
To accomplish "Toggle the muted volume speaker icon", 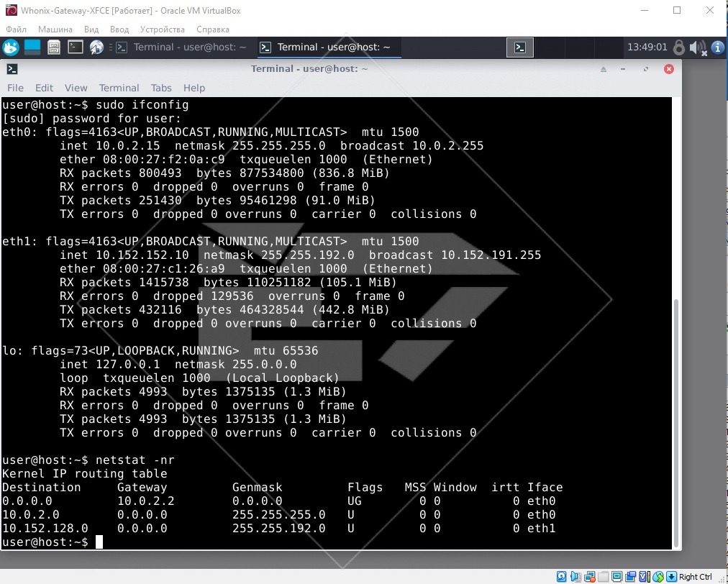I will point(698,47).
